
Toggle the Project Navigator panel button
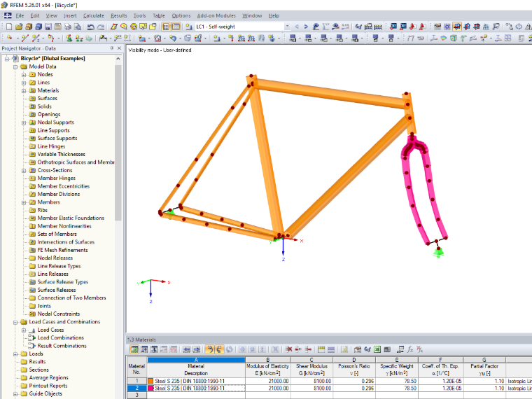click(x=167, y=27)
